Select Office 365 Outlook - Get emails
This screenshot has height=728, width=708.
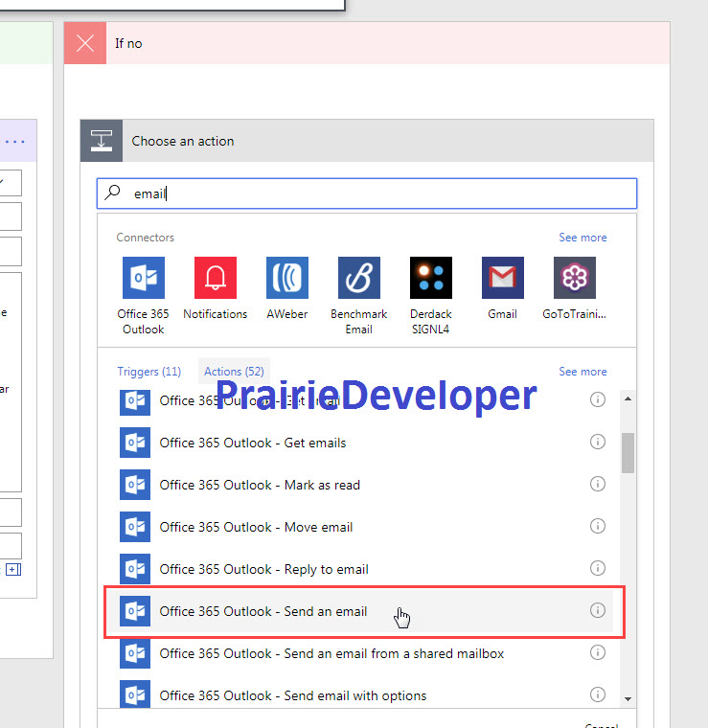pyautogui.click(x=362, y=443)
